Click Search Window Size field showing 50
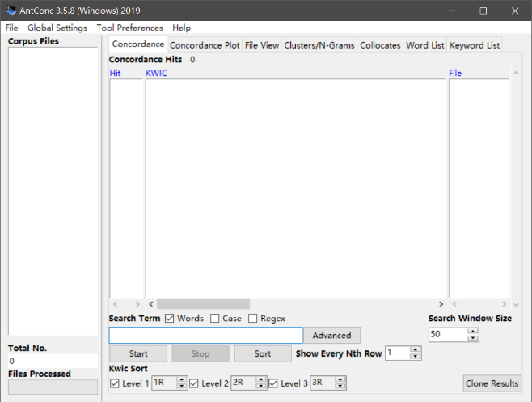This screenshot has height=402, width=532. pyautogui.click(x=448, y=335)
